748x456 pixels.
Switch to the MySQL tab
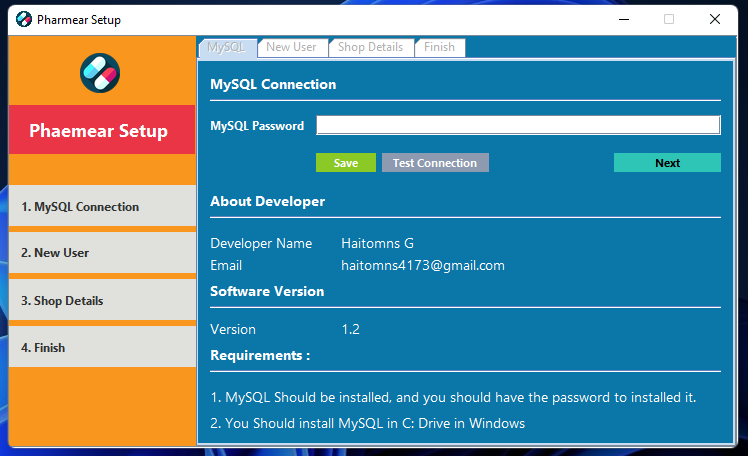coord(228,48)
